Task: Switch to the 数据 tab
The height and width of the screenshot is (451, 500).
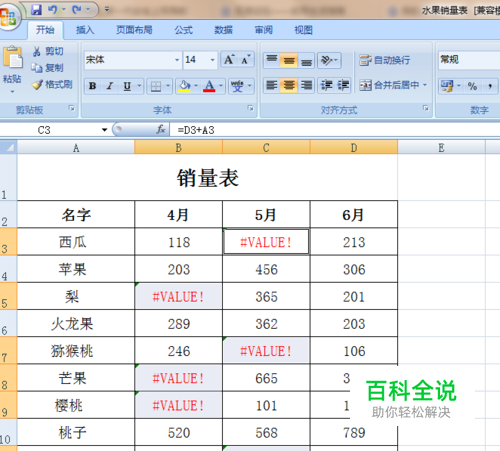Action: pos(223,30)
